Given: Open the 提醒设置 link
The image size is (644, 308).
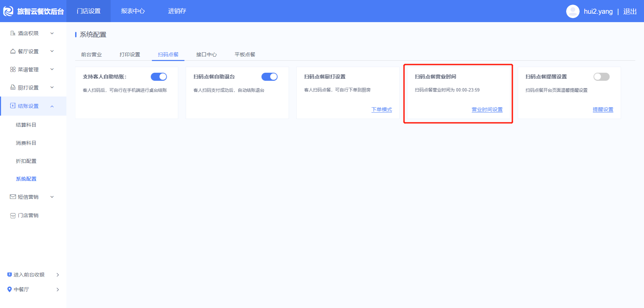Looking at the screenshot, I should pyautogui.click(x=603, y=110).
